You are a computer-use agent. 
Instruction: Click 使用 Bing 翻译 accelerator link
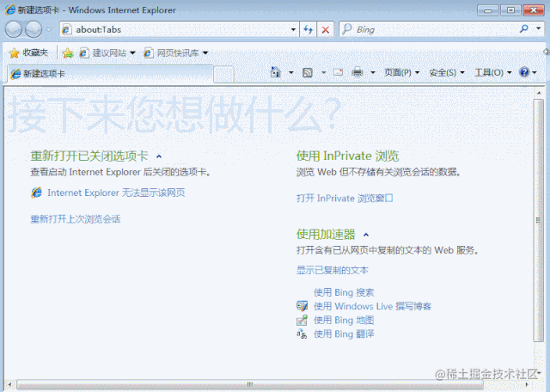pyautogui.click(x=344, y=334)
